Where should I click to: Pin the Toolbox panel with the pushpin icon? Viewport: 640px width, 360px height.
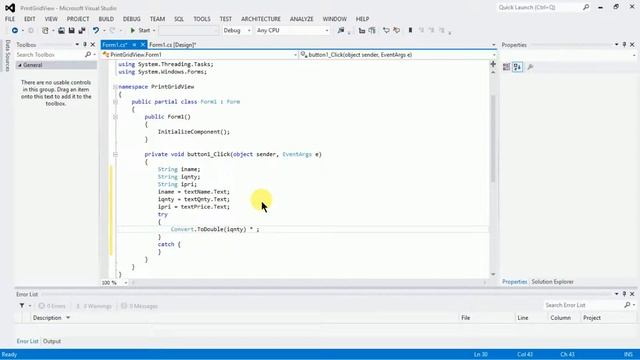[x=85, y=44]
